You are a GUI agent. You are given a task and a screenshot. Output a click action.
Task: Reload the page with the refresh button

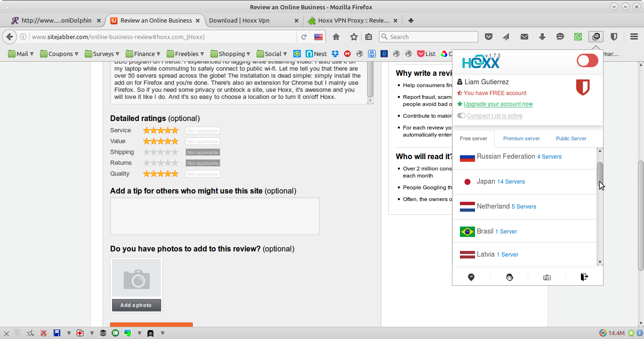[x=304, y=37]
